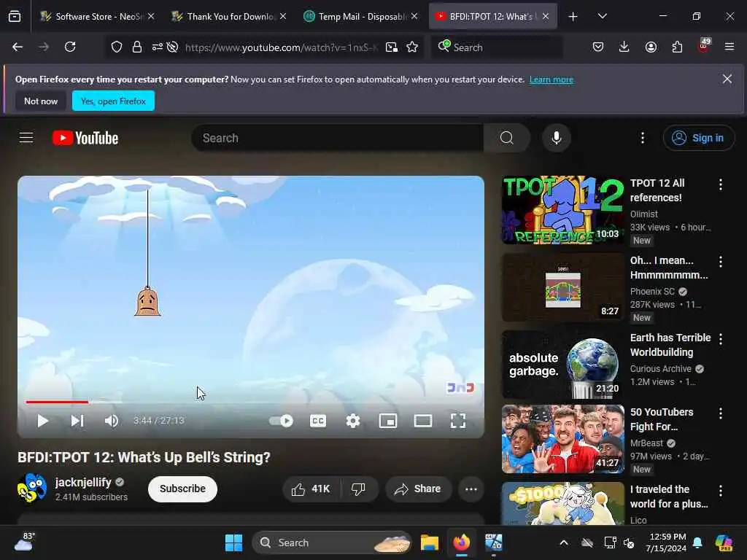The image size is (747, 560).
Task: Skip to next video in player
Action: tap(77, 421)
